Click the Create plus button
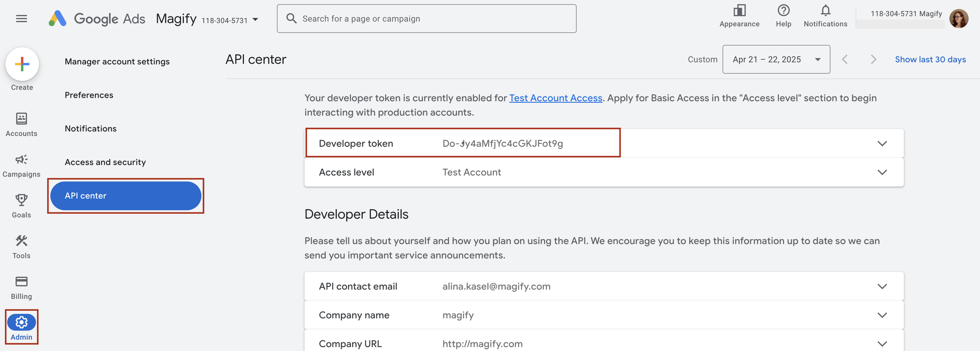The height and width of the screenshot is (351, 980). (x=22, y=64)
